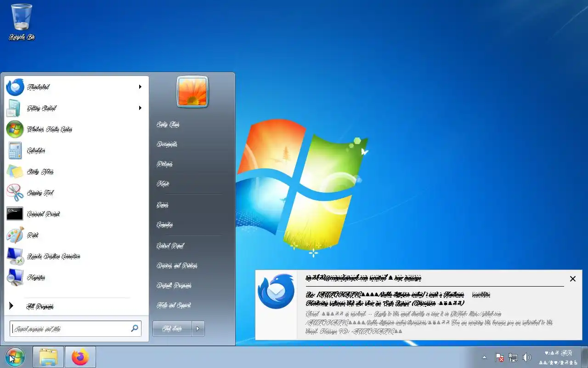Open Remote Desktop Connection
This screenshot has height=368, width=588.
pos(76,256)
